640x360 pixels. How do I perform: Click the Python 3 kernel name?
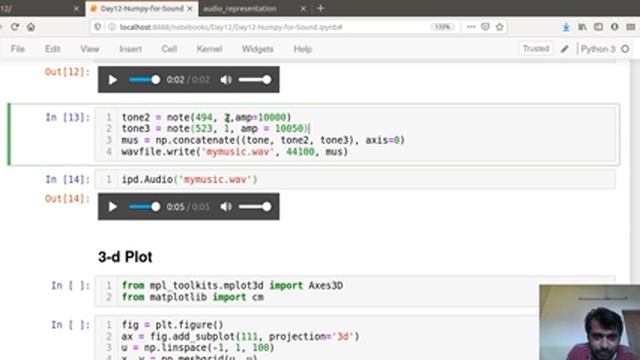tap(598, 49)
